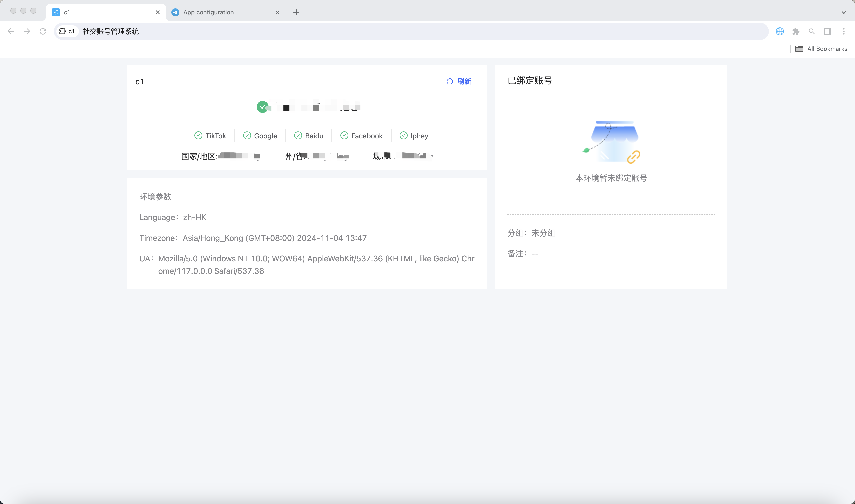Click the Facebook label
855x504 pixels.
[367, 136]
